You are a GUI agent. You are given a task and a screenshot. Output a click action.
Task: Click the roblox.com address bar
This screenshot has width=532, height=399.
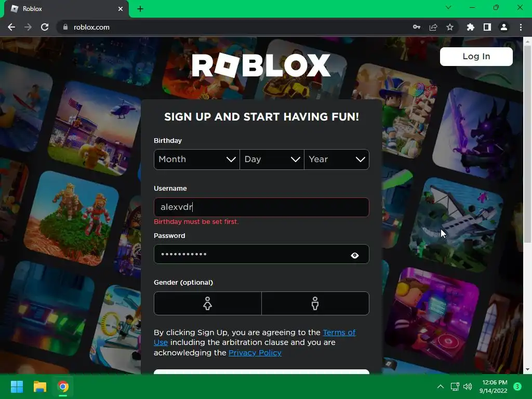point(234,27)
